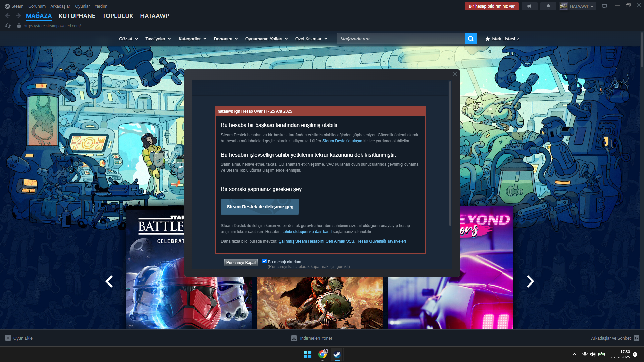
Task: Click the magnifier search button
Action: tap(470, 39)
